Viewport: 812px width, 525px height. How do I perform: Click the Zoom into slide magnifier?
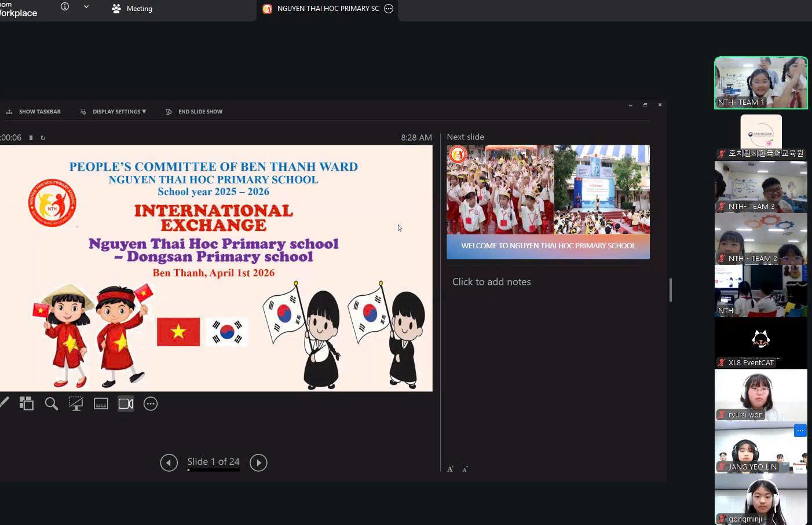[x=51, y=403]
